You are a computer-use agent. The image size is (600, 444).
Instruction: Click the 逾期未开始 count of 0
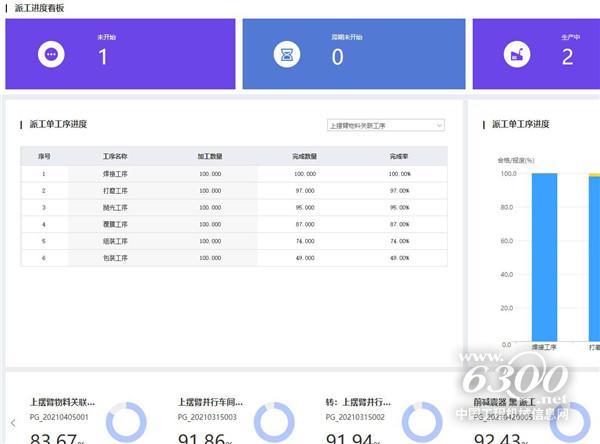click(338, 57)
